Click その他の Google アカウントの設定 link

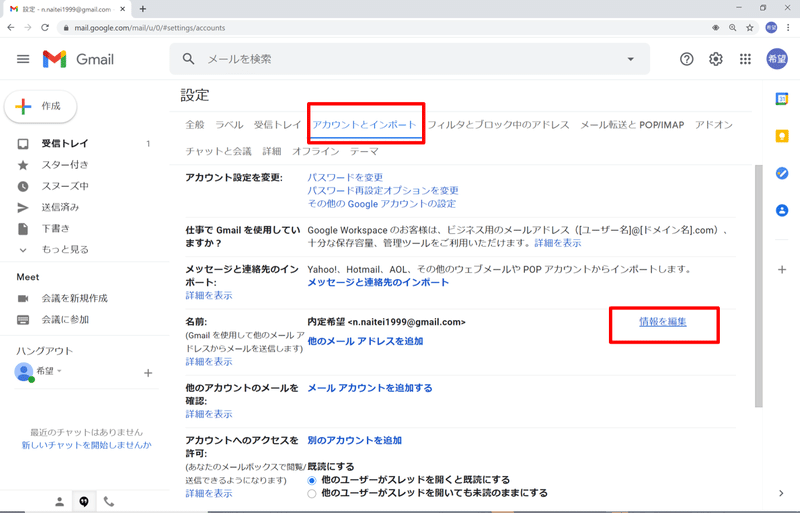coord(381,204)
